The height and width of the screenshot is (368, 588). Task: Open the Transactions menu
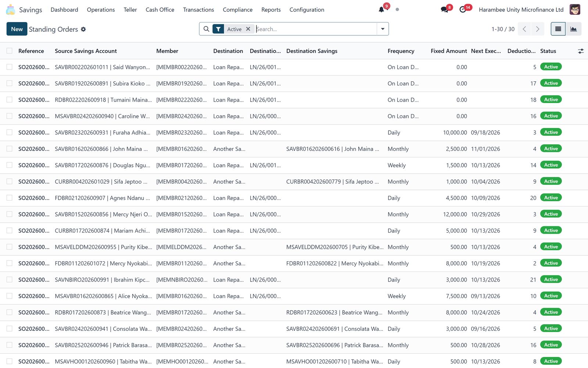[x=198, y=10]
